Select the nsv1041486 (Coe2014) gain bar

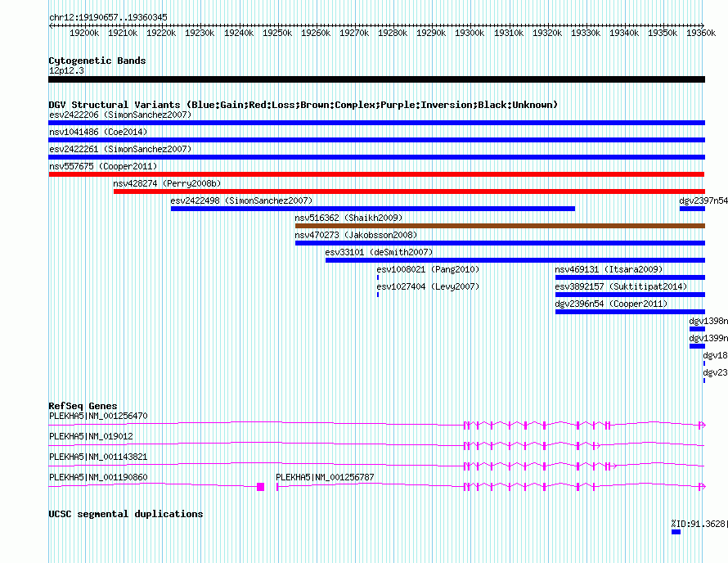[x=376, y=140]
